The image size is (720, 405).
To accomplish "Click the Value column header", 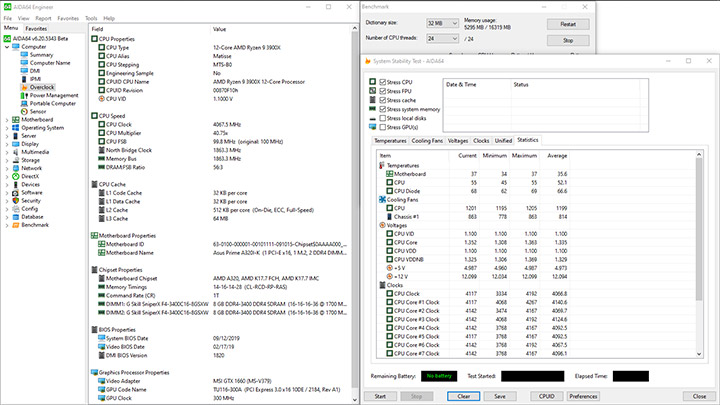I will (x=220, y=29).
